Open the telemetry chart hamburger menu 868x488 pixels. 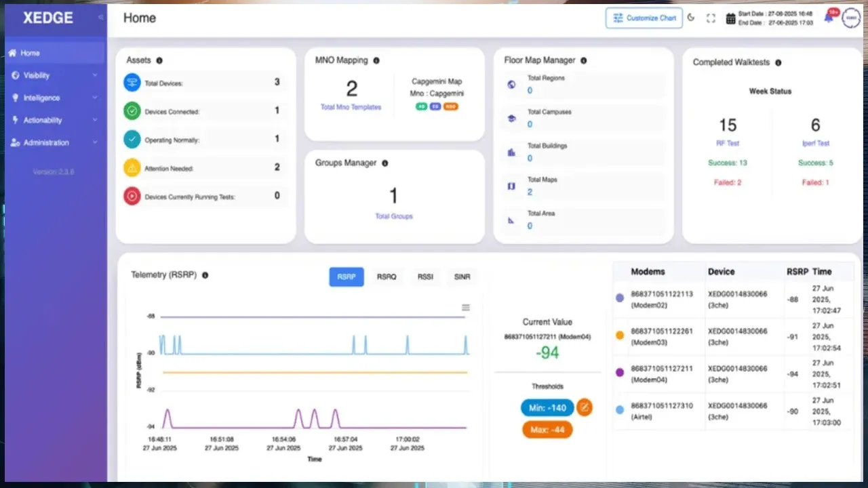point(466,308)
